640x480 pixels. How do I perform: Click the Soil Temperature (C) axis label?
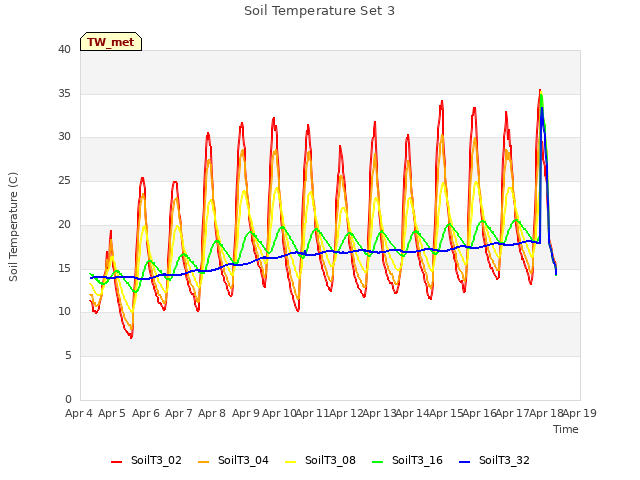(x=13, y=227)
